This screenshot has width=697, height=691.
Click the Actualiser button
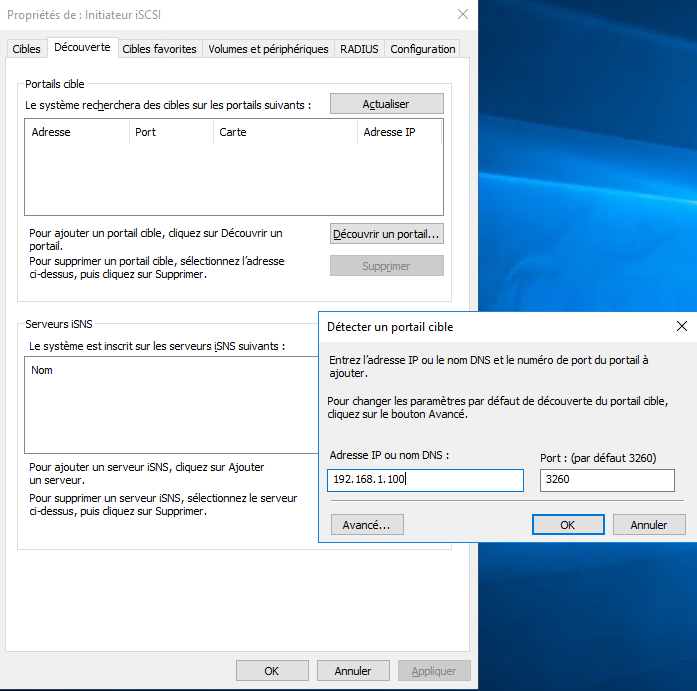386,104
